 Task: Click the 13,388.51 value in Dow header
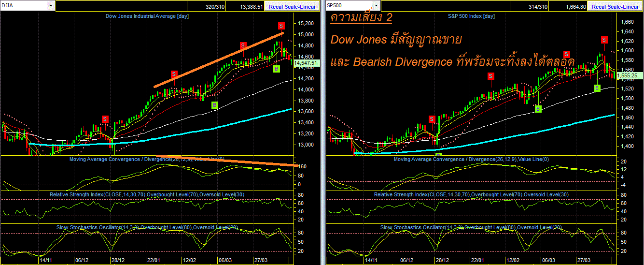point(251,7)
